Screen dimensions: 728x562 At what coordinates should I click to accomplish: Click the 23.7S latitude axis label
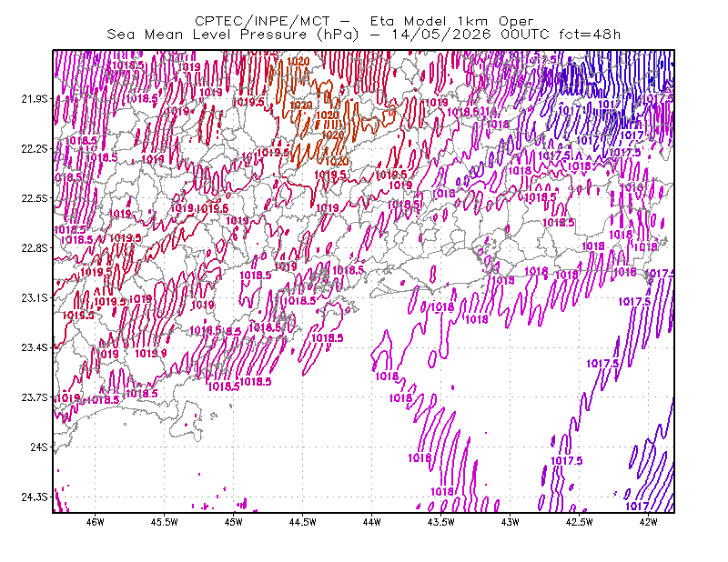tap(35, 397)
